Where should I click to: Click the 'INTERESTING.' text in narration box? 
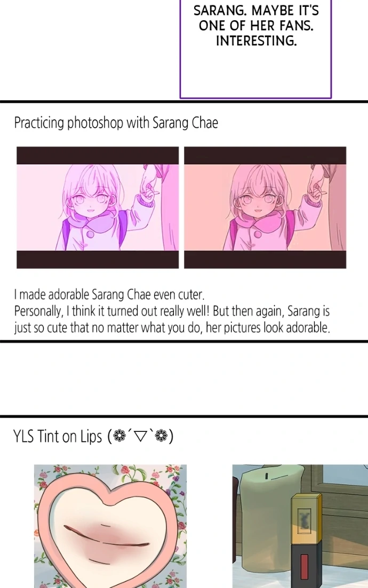(256, 40)
